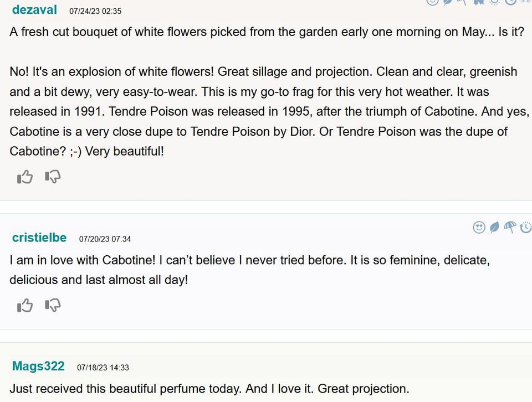Click the beach umbrella icon on cristielbe's review
This screenshot has height=402, width=532.
(510, 227)
